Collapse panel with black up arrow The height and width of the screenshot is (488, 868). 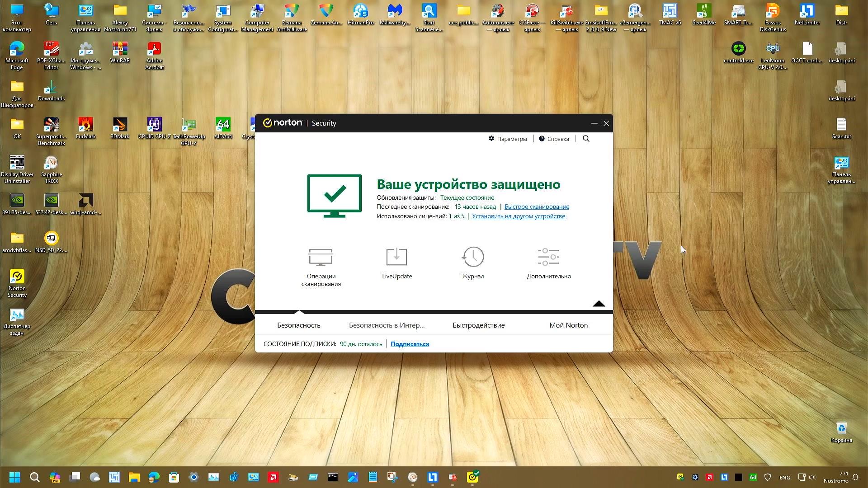599,304
